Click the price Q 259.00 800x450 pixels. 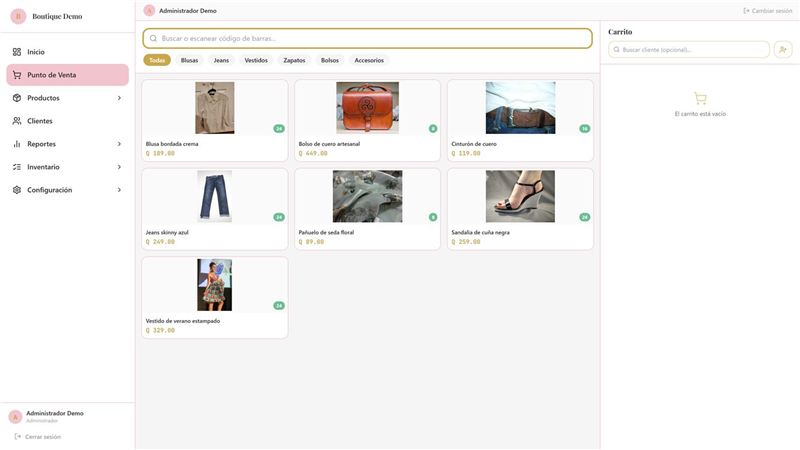[466, 242]
